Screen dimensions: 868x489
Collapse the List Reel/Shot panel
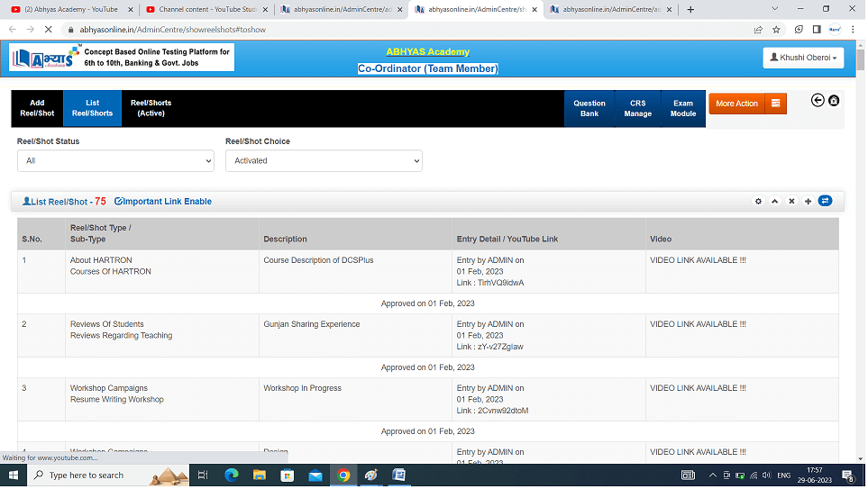pyautogui.click(x=774, y=202)
